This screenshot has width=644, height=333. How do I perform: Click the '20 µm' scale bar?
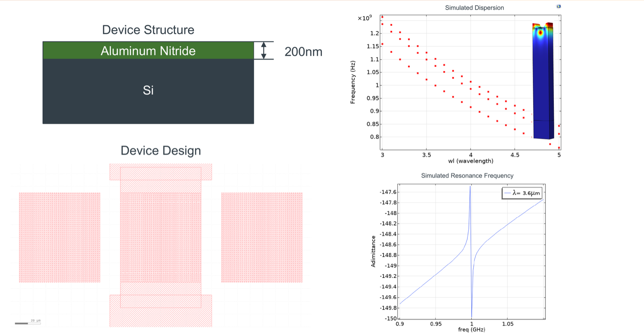click(x=28, y=323)
